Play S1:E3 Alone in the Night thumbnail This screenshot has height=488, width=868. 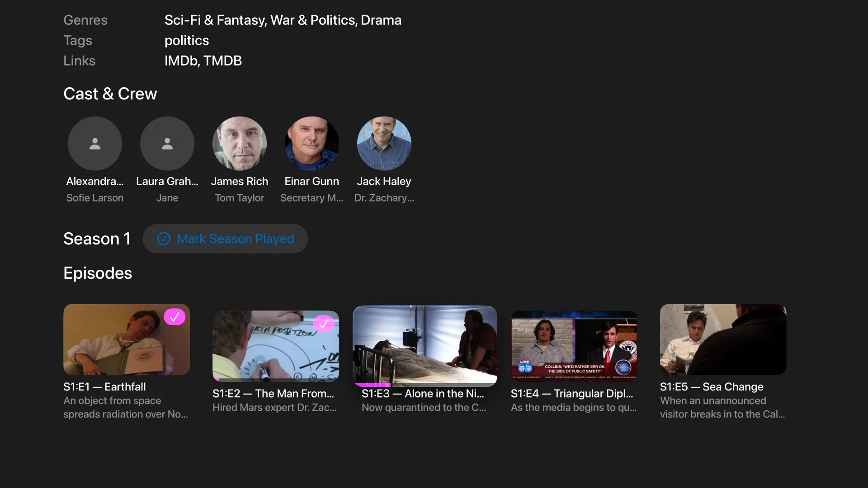[x=425, y=346]
